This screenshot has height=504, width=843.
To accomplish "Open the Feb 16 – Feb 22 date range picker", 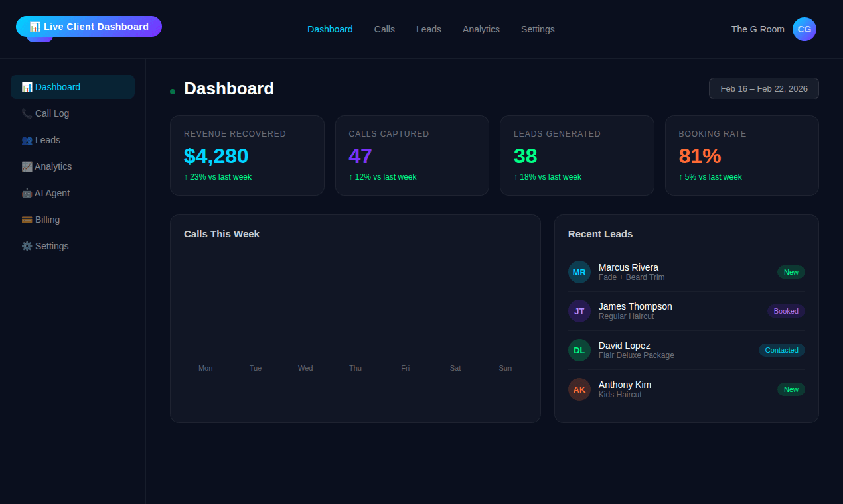I will point(763,89).
